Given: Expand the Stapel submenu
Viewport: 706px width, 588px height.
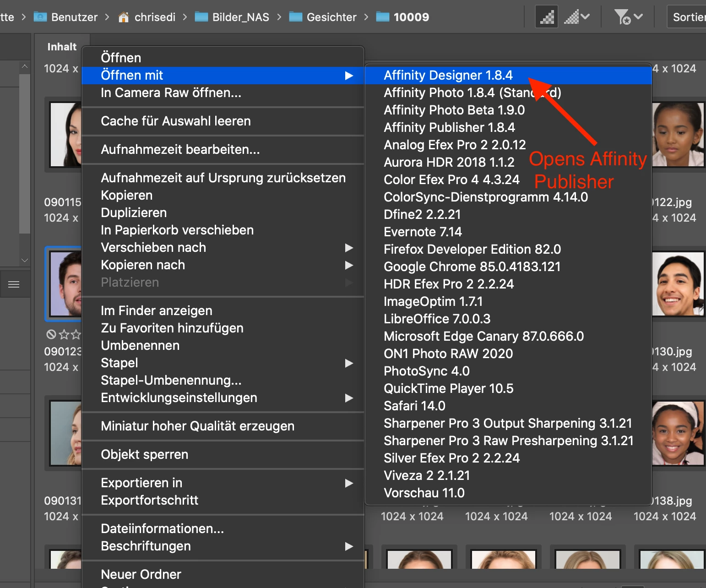Looking at the screenshot, I should pyautogui.click(x=223, y=363).
